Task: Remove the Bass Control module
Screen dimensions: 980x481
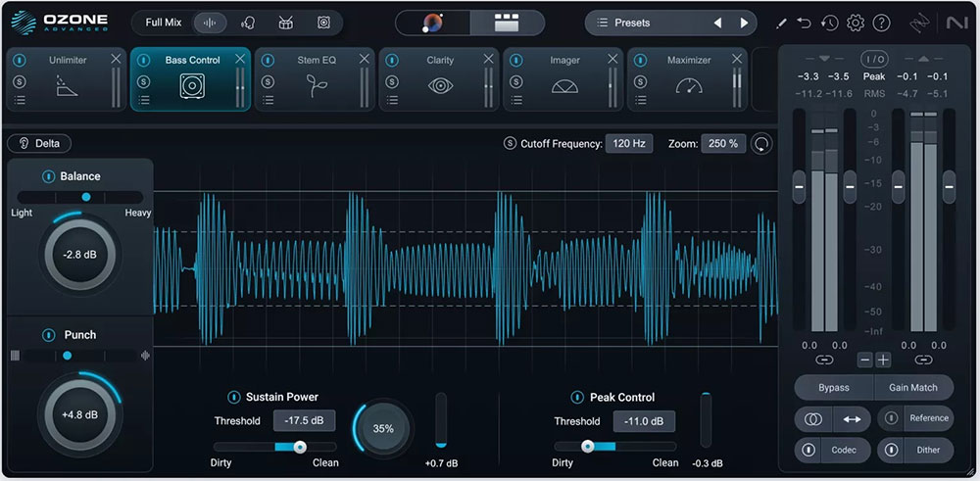Action: click(240, 59)
